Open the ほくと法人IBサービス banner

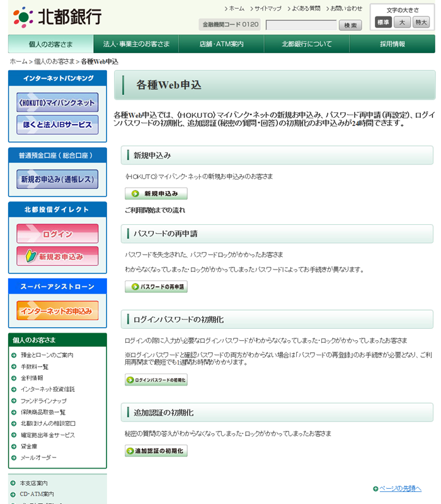[x=57, y=124]
